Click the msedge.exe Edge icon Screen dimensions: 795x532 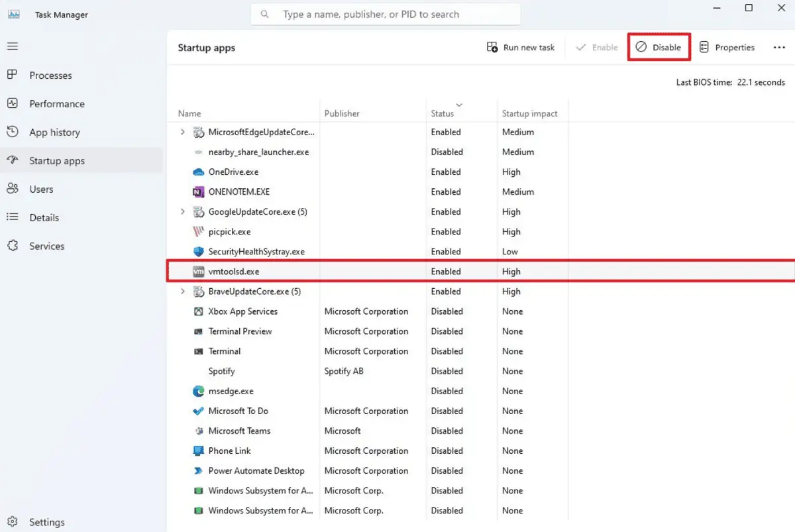[x=198, y=392]
